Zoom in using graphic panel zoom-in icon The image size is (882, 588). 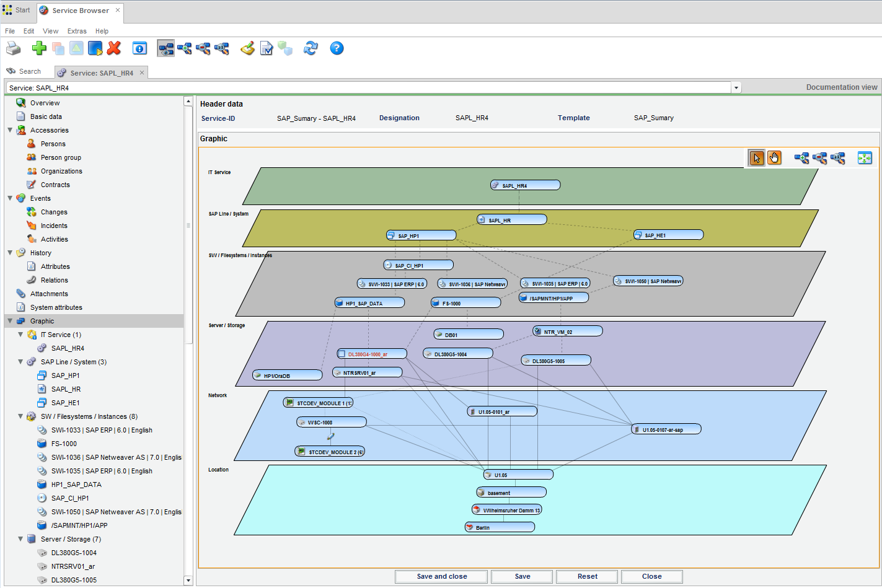pyautogui.click(x=801, y=158)
